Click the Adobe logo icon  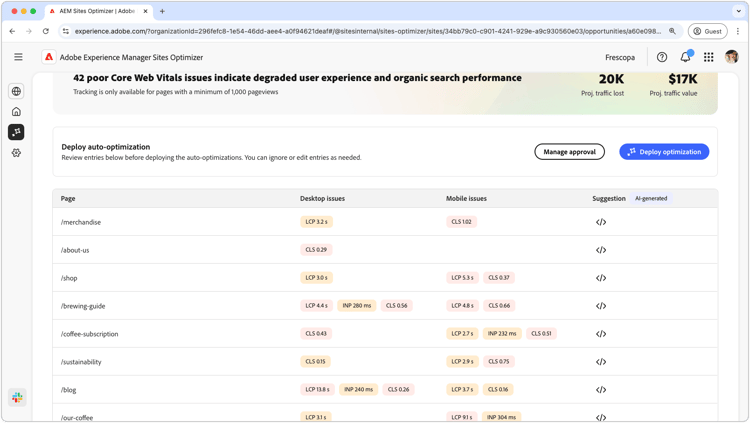tap(49, 57)
